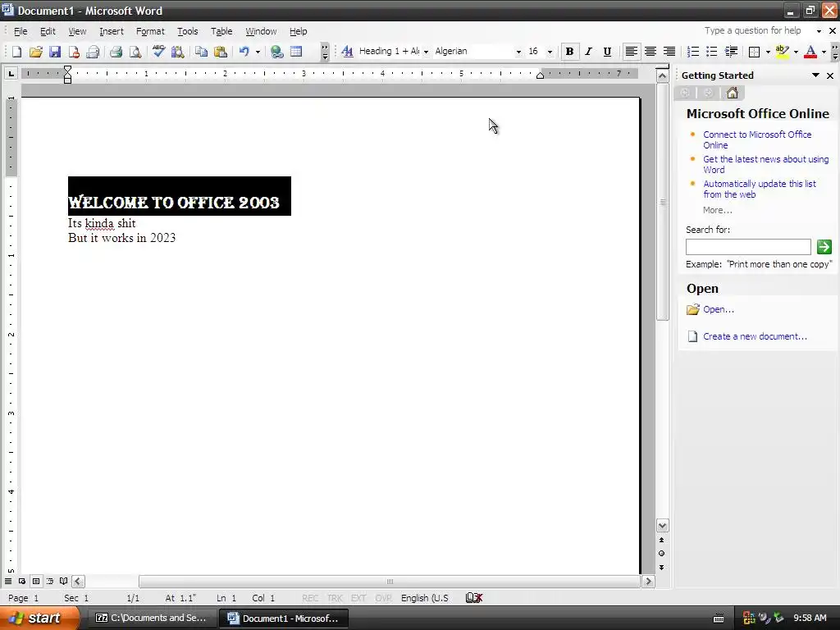
Task: Open the Tools menu
Action: pos(188,31)
